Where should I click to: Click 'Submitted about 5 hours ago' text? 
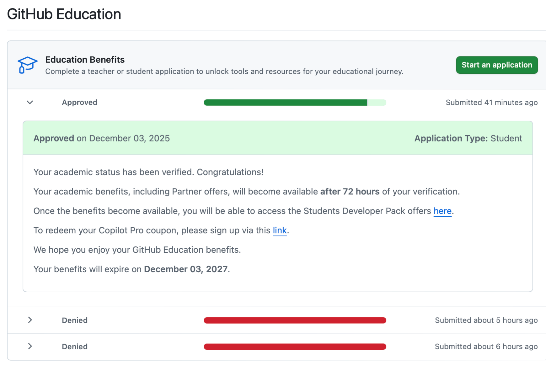tap(486, 320)
